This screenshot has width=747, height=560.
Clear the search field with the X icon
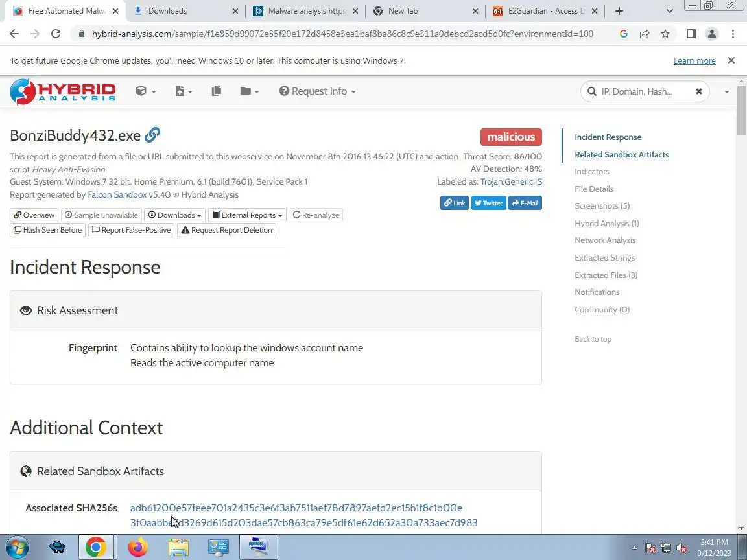pyautogui.click(x=699, y=91)
